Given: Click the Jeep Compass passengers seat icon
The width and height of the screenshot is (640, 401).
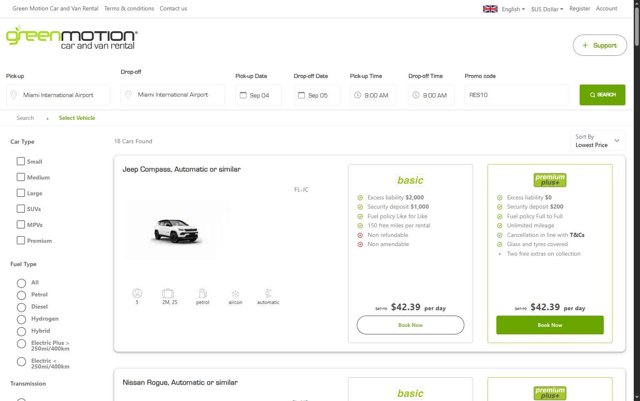Looking at the screenshot, I should pyautogui.click(x=137, y=293).
